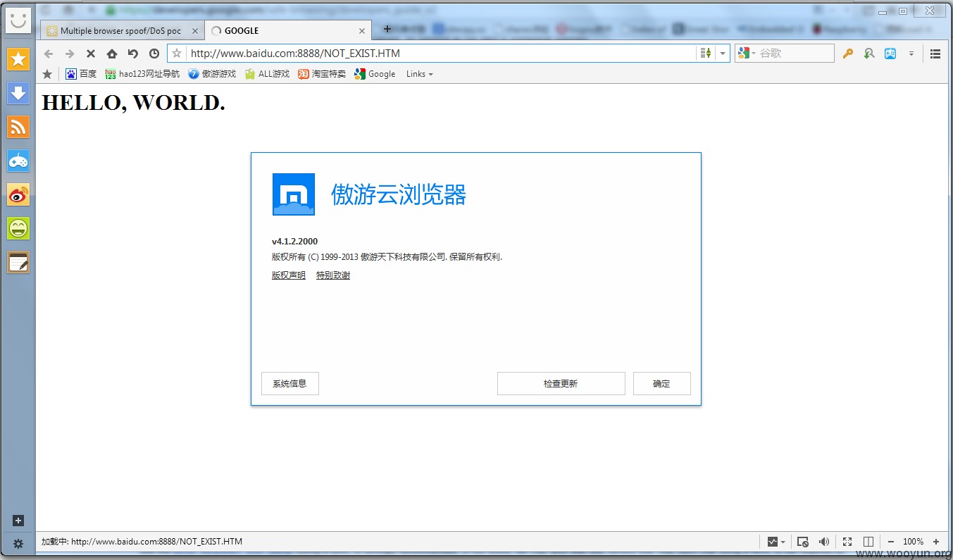The height and width of the screenshot is (560, 953).
Task: Open the sidebar settings gear
Action: coord(18,544)
